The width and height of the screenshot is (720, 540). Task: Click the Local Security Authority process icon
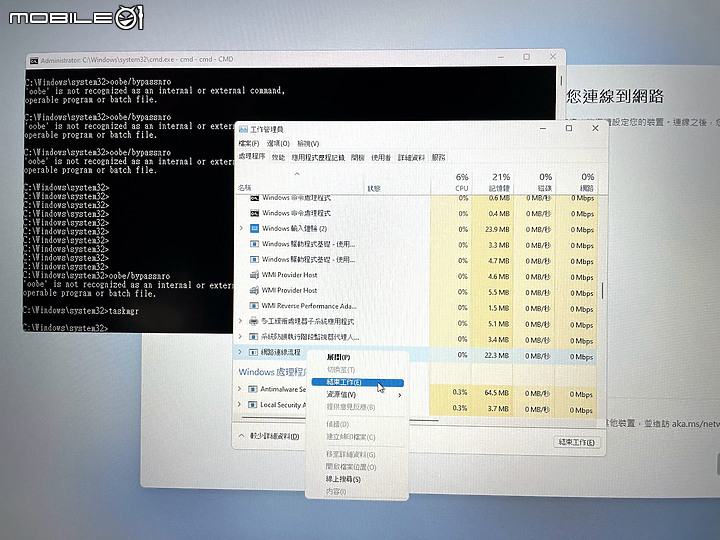[x=253, y=405]
